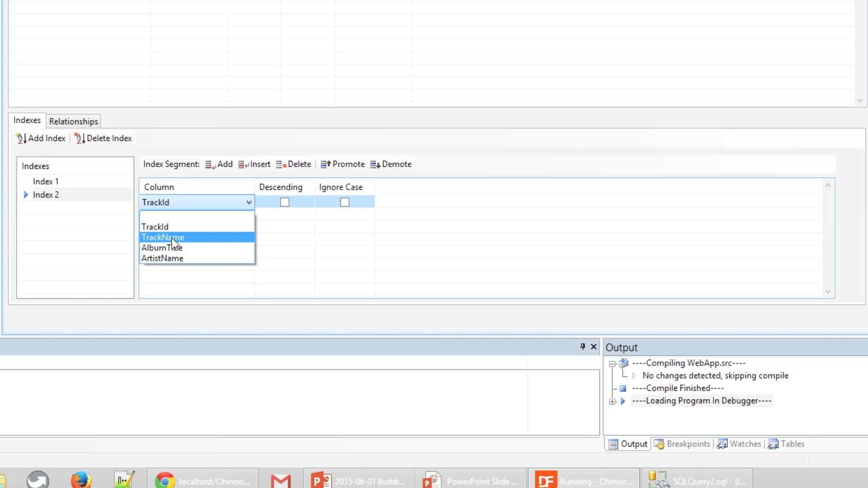Delete the selected index segment
The width and height of the screenshot is (868, 488).
[x=293, y=164]
